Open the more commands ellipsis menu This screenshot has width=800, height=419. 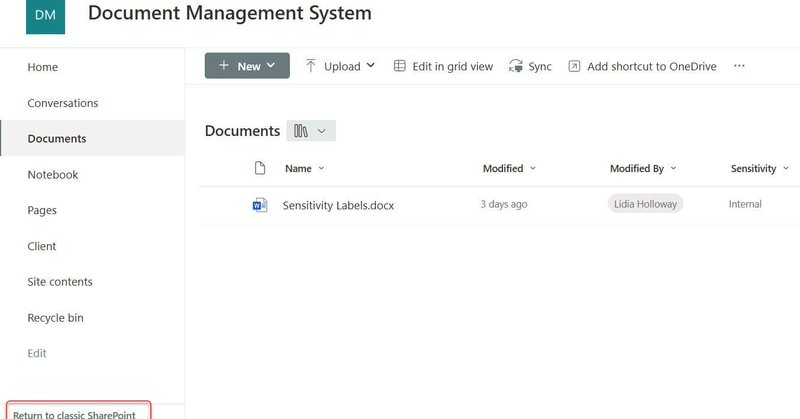click(739, 66)
